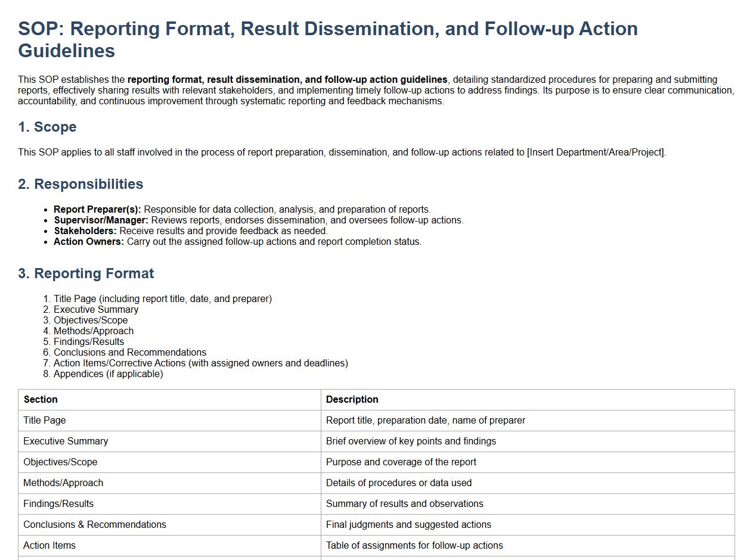This screenshot has width=753, height=560.
Task: Click the "Action Owners:" bullet label
Action: (x=89, y=242)
